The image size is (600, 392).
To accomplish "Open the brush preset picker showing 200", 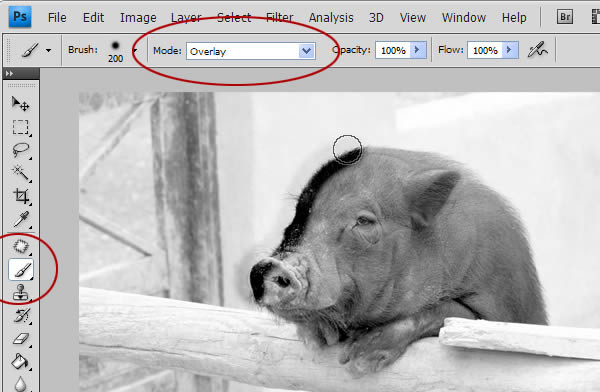I will click(115, 51).
